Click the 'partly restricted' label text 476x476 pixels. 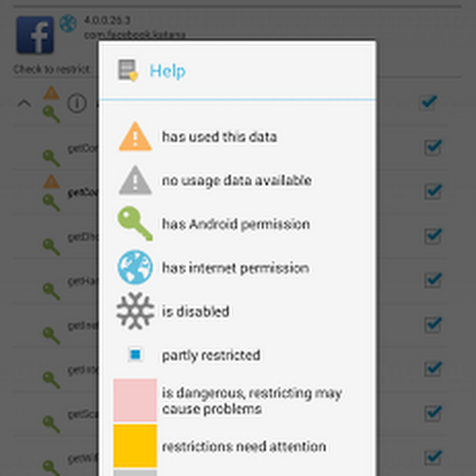(211, 355)
